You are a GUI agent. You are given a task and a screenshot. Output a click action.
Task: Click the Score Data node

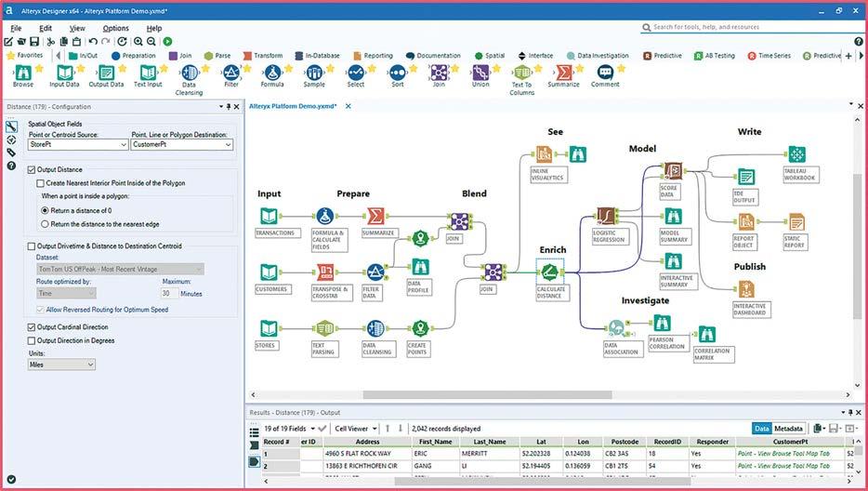pyautogui.click(x=673, y=171)
